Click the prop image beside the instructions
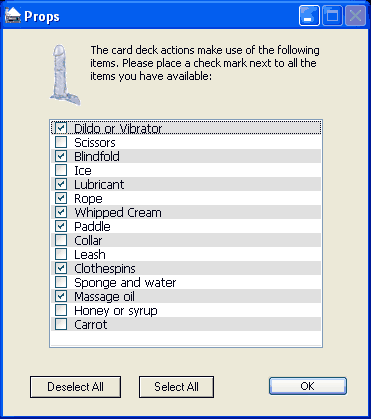 point(65,75)
